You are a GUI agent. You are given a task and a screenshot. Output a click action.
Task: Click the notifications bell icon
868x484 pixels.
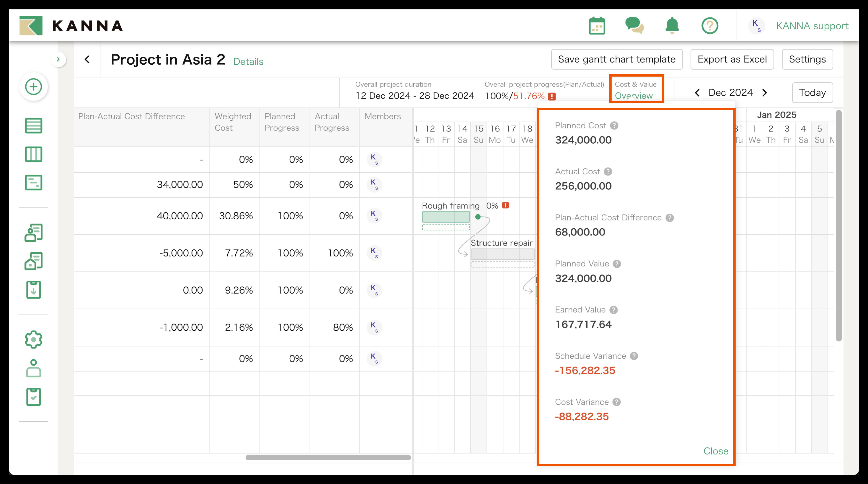pyautogui.click(x=672, y=26)
